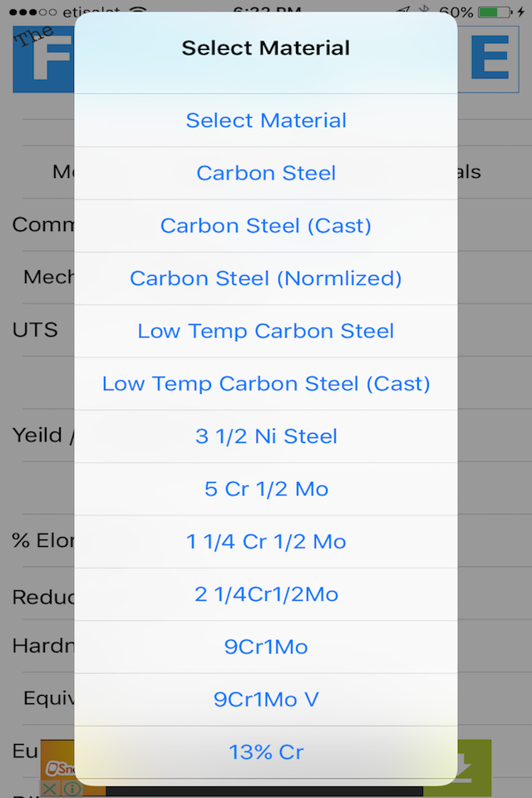Select Carbon Steel from the material list
This screenshot has width=532, height=798.
point(266,173)
